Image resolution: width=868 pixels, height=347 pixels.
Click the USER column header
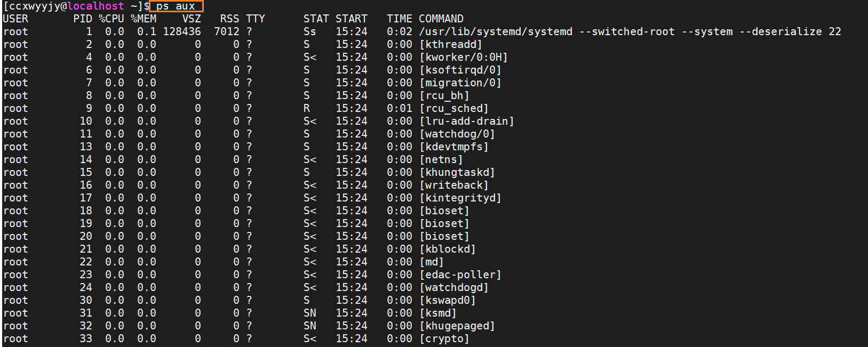tap(15, 19)
